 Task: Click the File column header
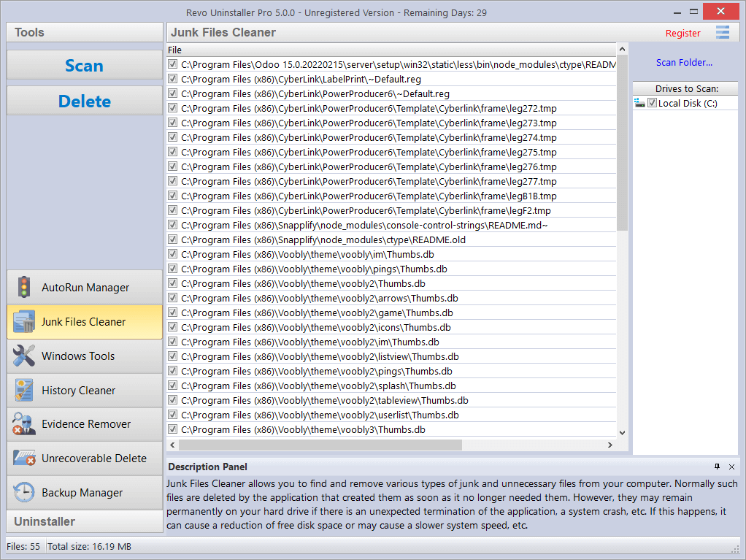click(391, 50)
